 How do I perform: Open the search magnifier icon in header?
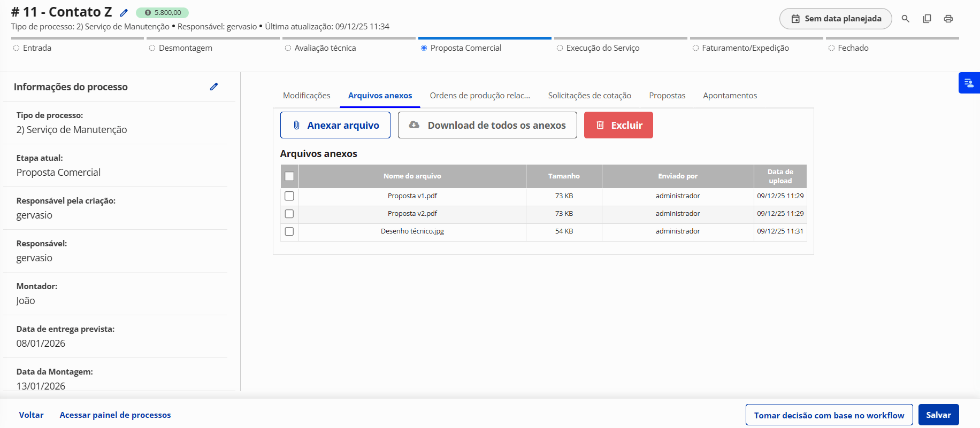[905, 19]
